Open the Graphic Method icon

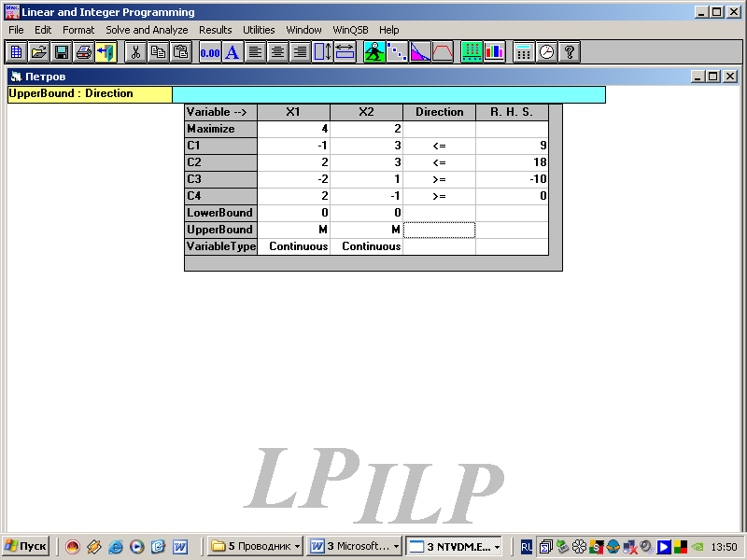[x=419, y=52]
